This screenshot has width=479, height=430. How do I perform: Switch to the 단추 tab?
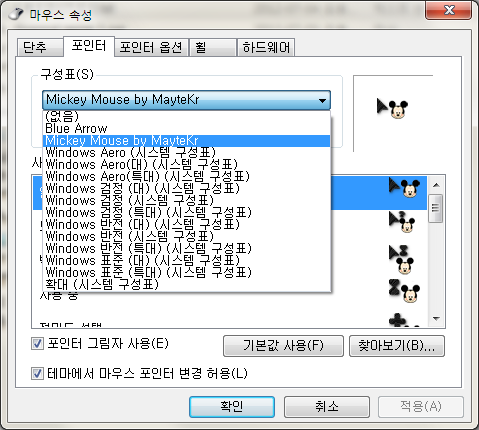tap(40, 47)
